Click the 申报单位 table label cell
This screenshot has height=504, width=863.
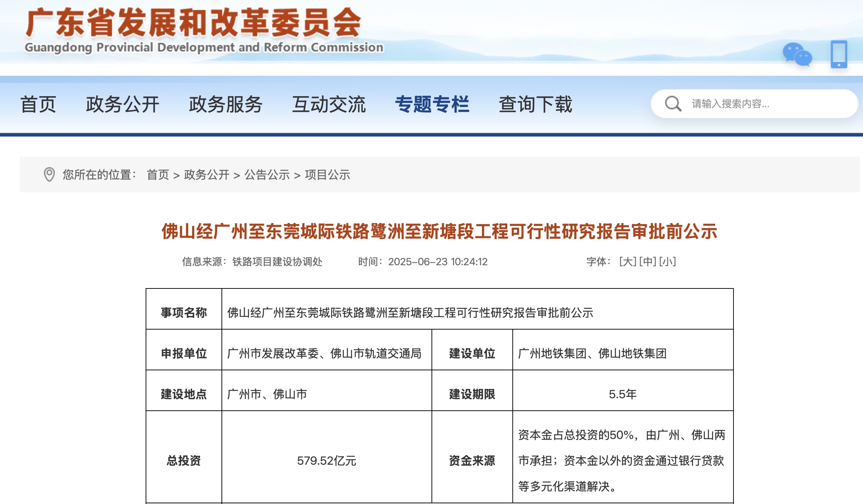click(184, 350)
